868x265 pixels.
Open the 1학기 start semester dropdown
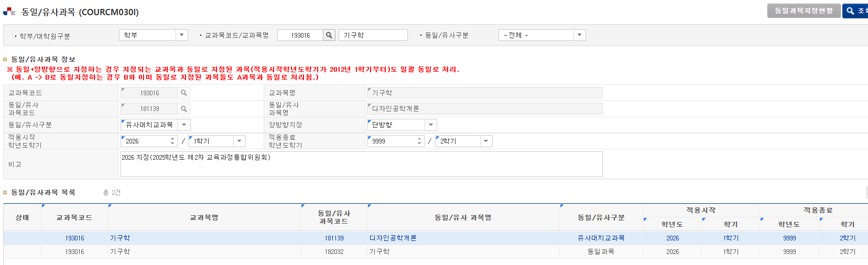[239, 141]
